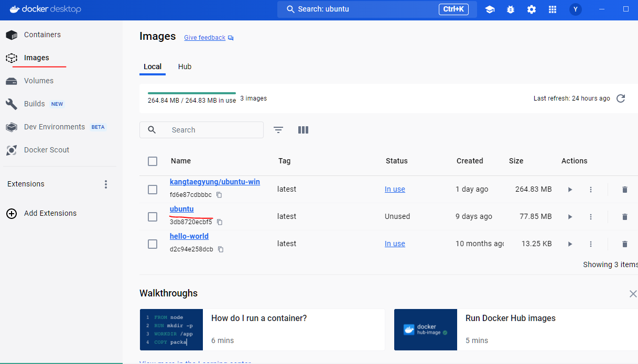Open more actions menu for hello-world

[x=591, y=244]
